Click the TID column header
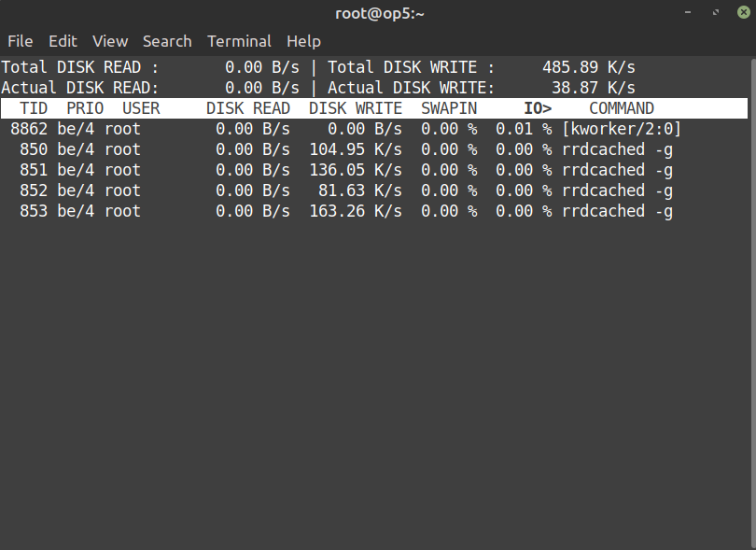This screenshot has height=550, width=756. click(x=34, y=108)
